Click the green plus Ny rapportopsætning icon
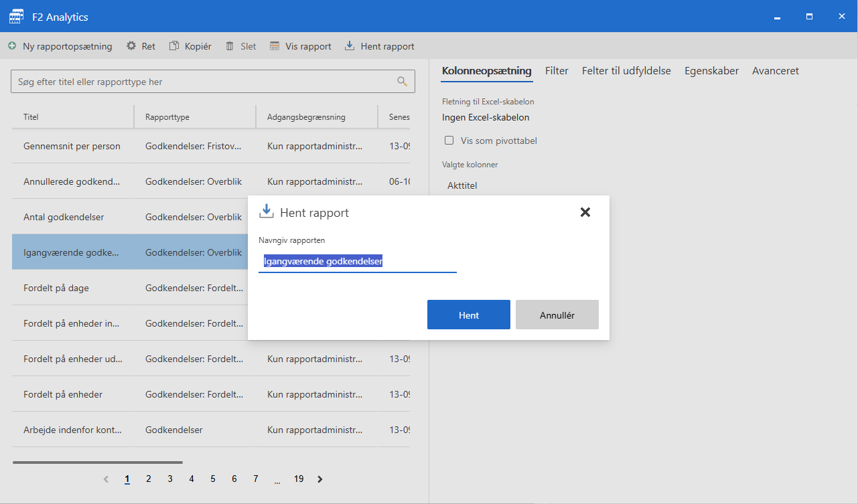The image size is (858, 504). pos(12,46)
